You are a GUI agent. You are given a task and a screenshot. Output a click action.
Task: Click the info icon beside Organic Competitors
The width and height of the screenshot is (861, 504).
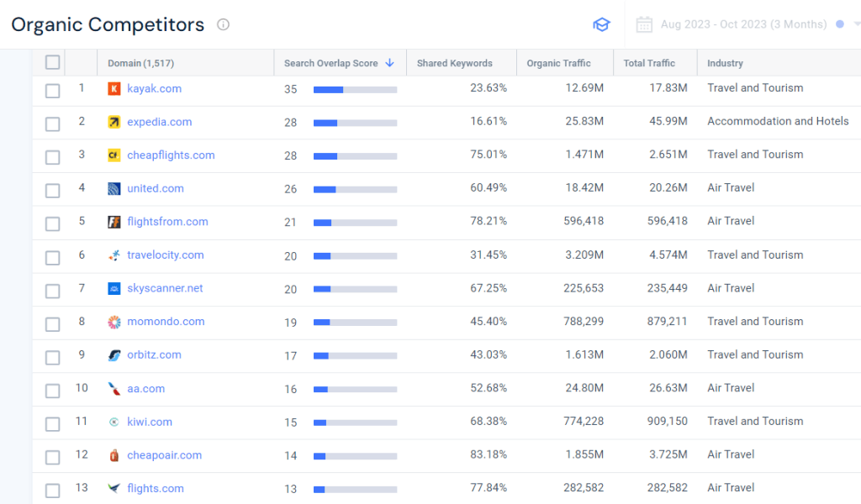coord(222,25)
